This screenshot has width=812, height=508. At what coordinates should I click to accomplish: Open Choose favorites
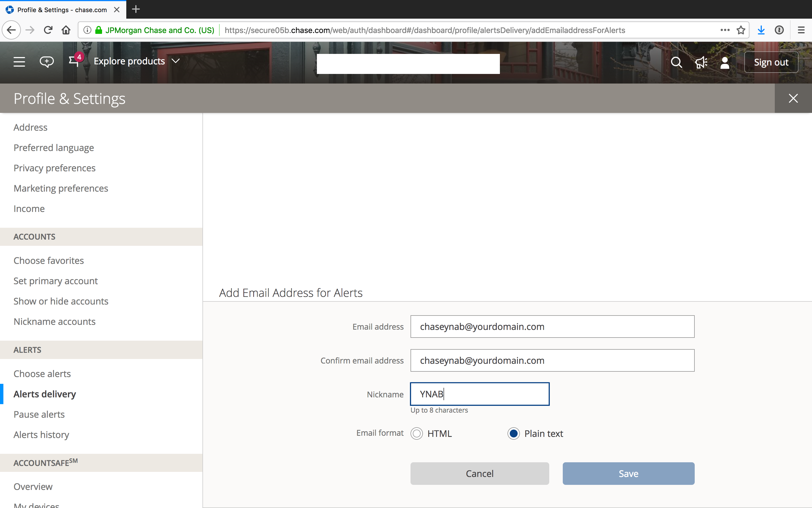[x=49, y=261]
